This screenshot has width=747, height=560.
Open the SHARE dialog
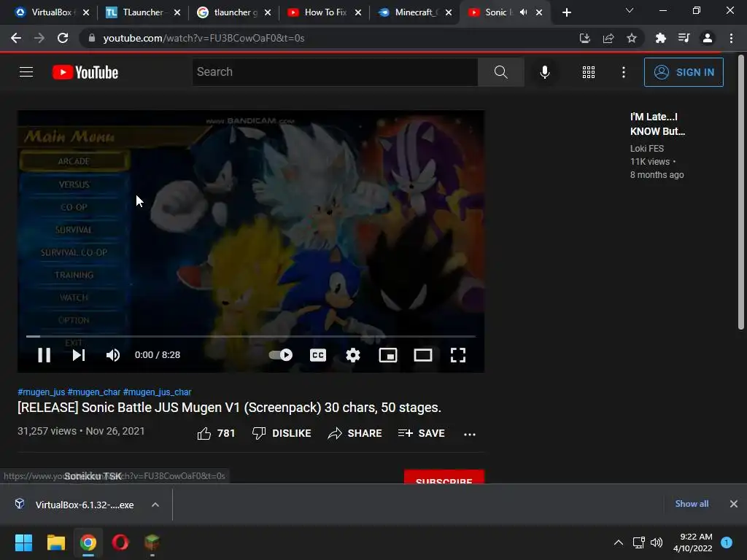point(355,433)
